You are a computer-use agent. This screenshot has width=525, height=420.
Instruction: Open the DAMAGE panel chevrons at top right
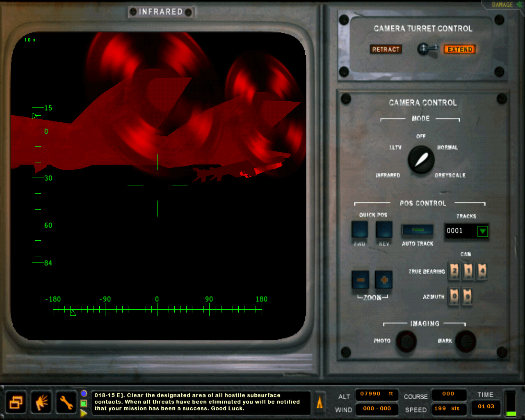point(520,5)
